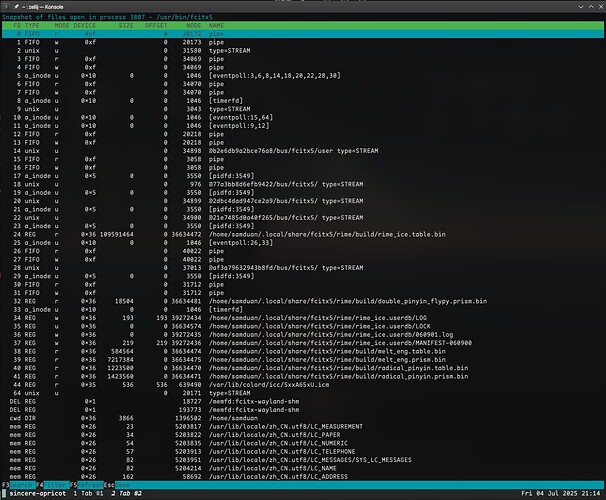The image size is (606, 500).
Task: Click the keep-above up chevron in title bar
Action: [591, 7]
